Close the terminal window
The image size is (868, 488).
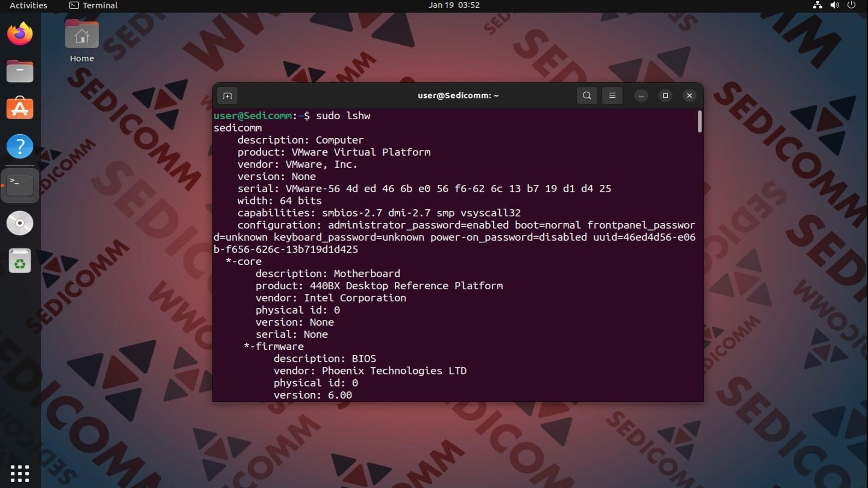click(689, 95)
